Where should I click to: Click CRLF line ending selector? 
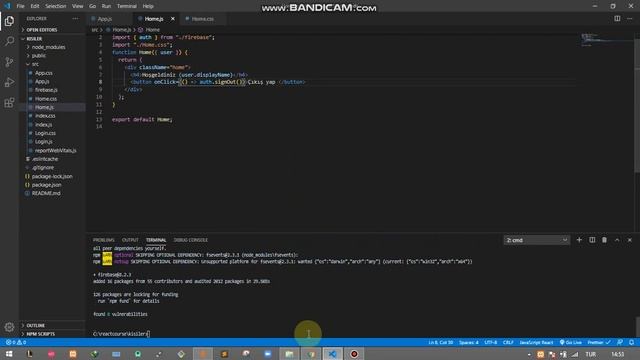[508, 342]
